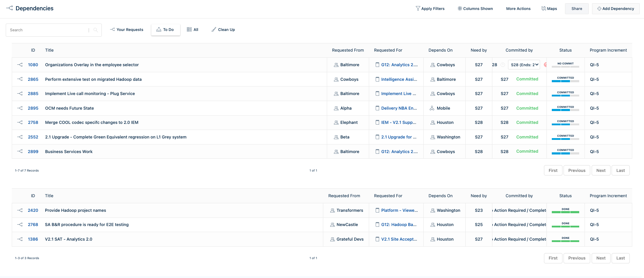Select the Clean Up tab
This screenshot has width=644, height=278.
[223, 30]
